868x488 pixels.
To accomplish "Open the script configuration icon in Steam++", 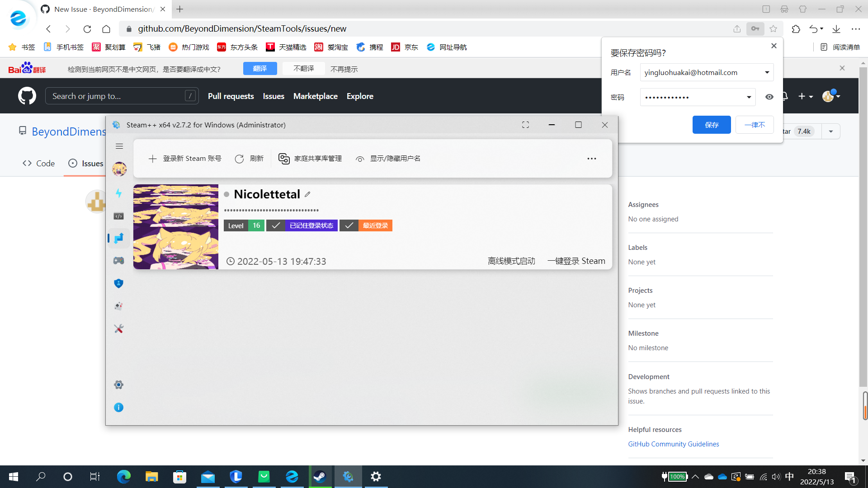I will click(x=118, y=216).
